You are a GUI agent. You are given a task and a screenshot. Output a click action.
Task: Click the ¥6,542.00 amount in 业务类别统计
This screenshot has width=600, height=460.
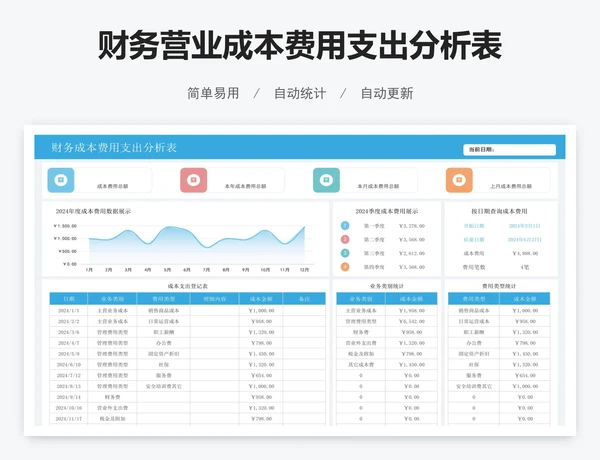click(x=412, y=321)
